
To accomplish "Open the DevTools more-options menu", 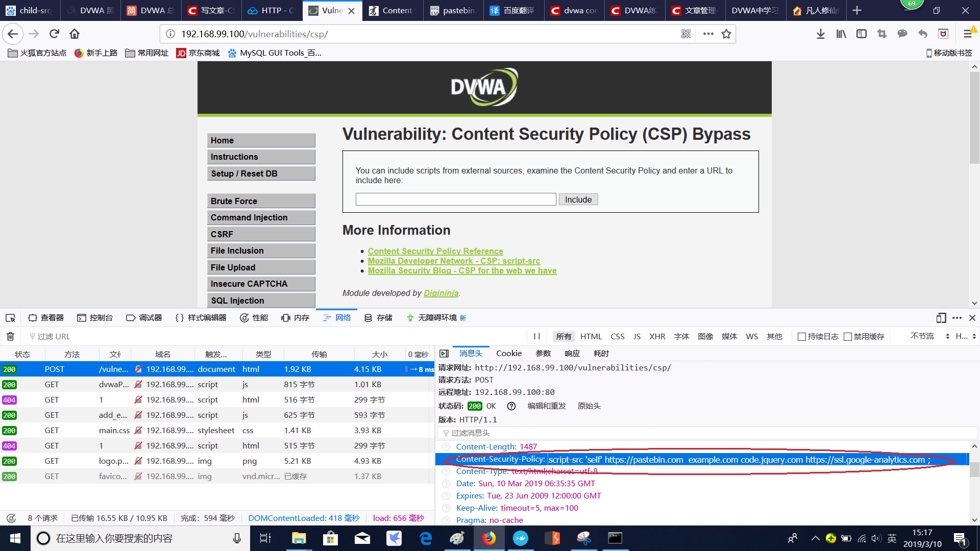I will [x=957, y=317].
